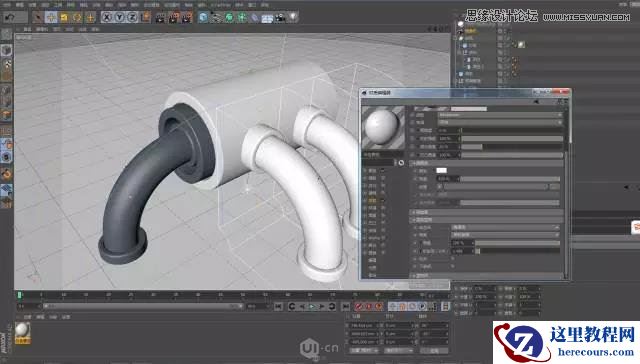
Task: Activate the Scale tool
Action: click(x=64, y=18)
